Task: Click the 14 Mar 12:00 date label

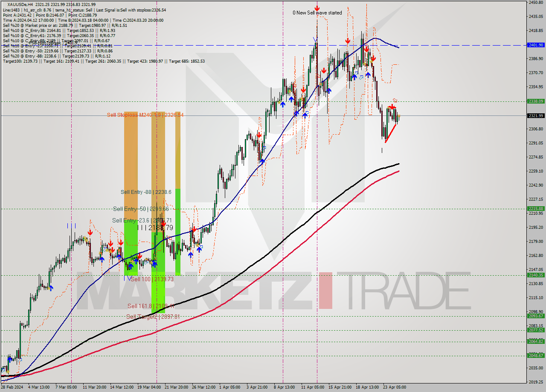Action: (122, 387)
